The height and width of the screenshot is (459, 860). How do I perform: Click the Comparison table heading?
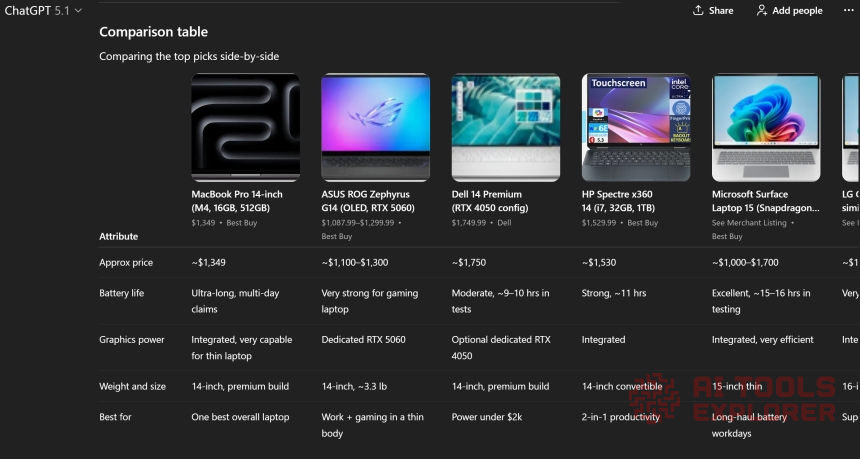coord(154,32)
